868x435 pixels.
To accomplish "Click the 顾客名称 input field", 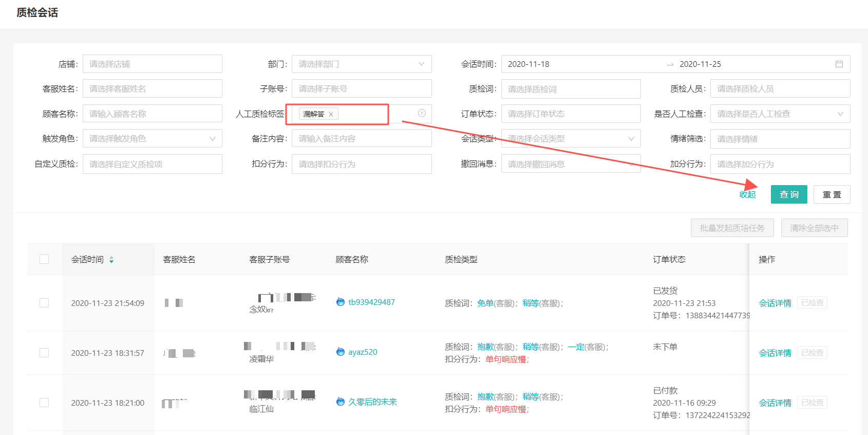I will coord(153,114).
